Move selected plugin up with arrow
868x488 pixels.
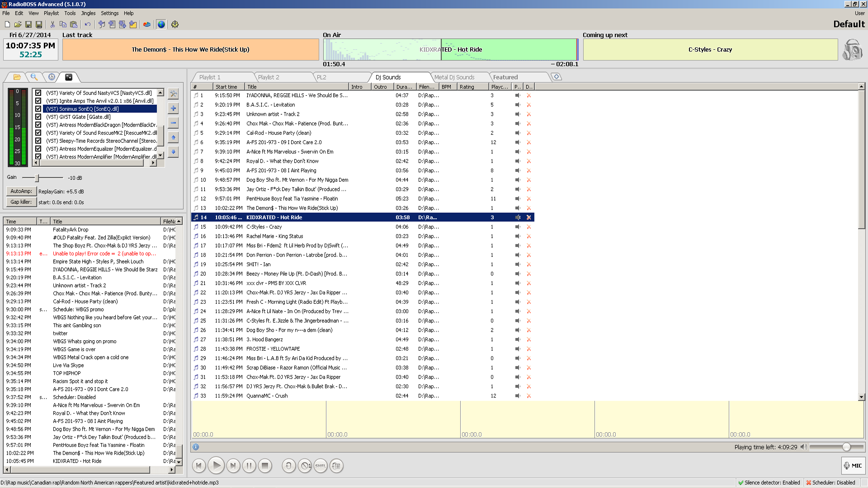173,137
